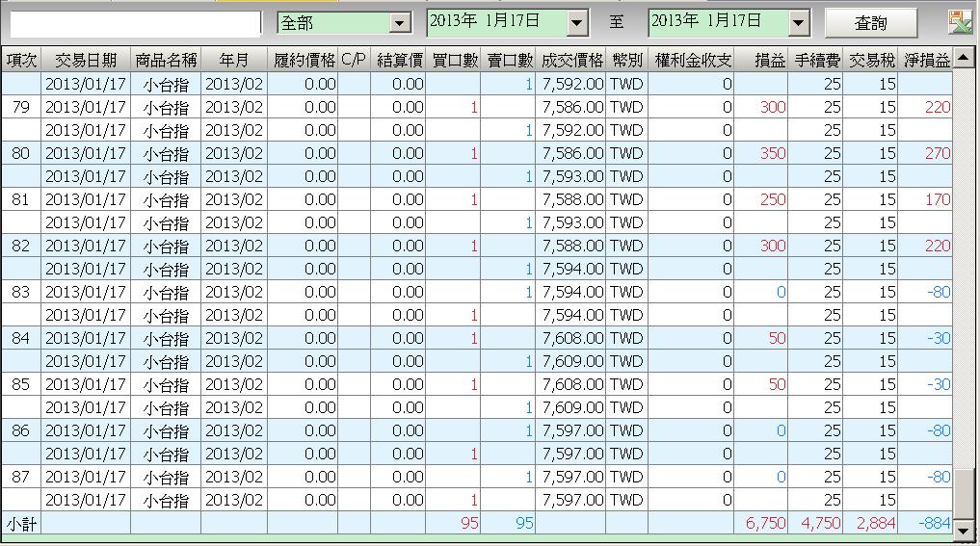Click the 買口數 column header

click(x=453, y=60)
